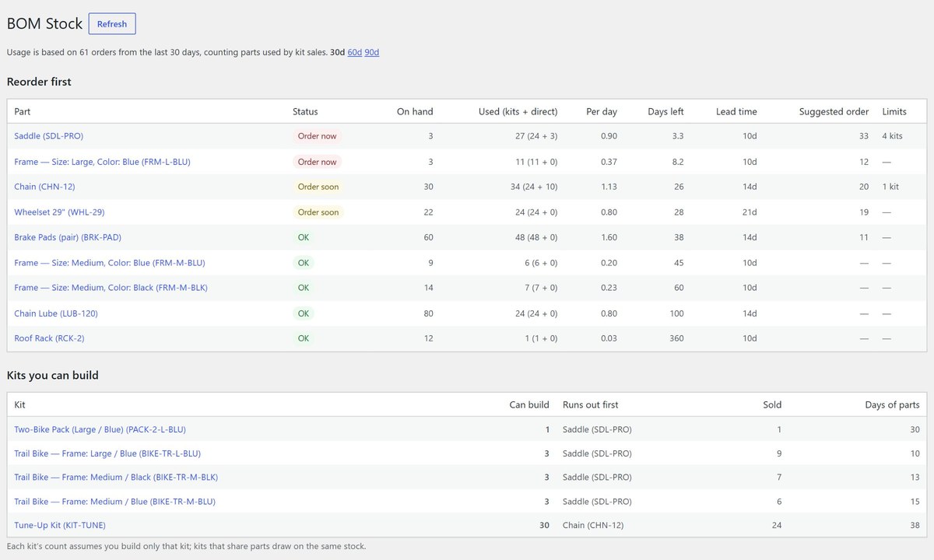The image size is (934, 560).
Task: Click the Brake Pads row's OK status
Action: pyautogui.click(x=304, y=237)
